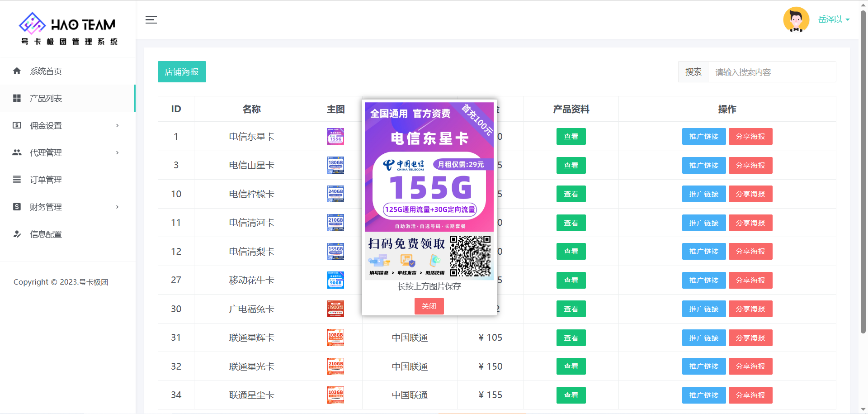Click the user-edit icon beside 信息配置

tap(17, 234)
